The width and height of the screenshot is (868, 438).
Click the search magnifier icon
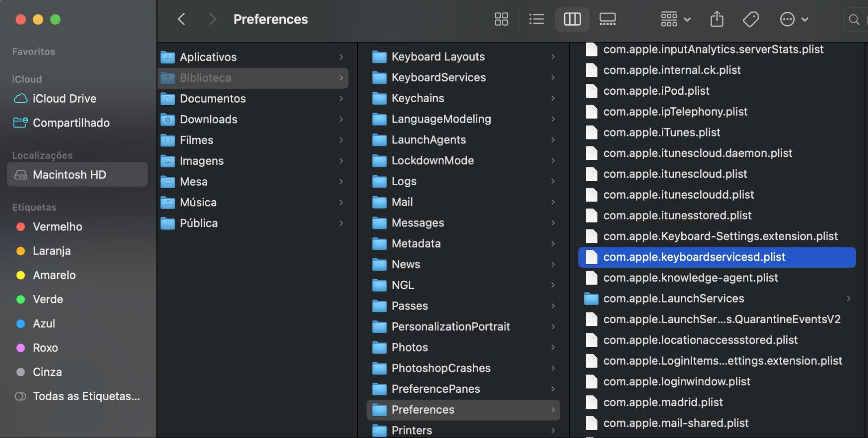(x=854, y=20)
